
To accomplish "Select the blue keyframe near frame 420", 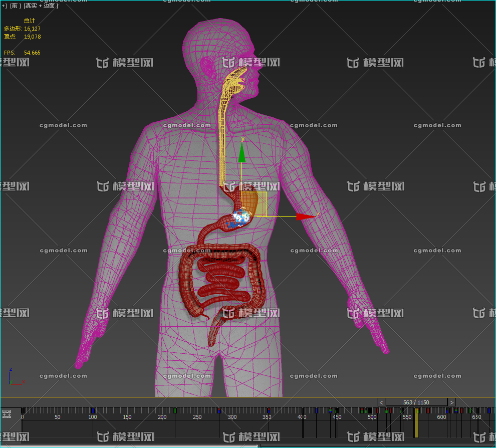I will coord(316,411).
